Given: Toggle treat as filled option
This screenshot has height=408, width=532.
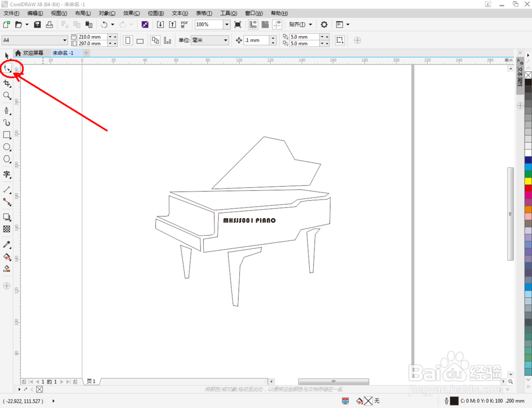Looking at the screenshot, I should click(x=339, y=40).
